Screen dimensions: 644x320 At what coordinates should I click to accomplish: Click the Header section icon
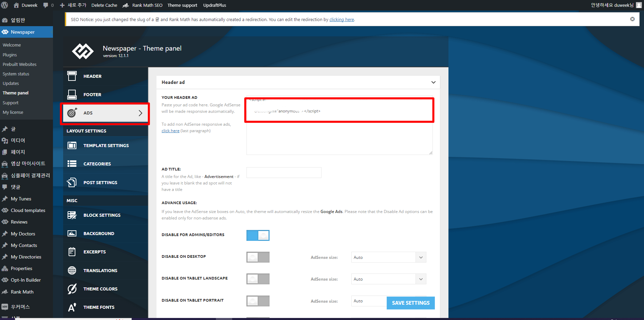72,76
